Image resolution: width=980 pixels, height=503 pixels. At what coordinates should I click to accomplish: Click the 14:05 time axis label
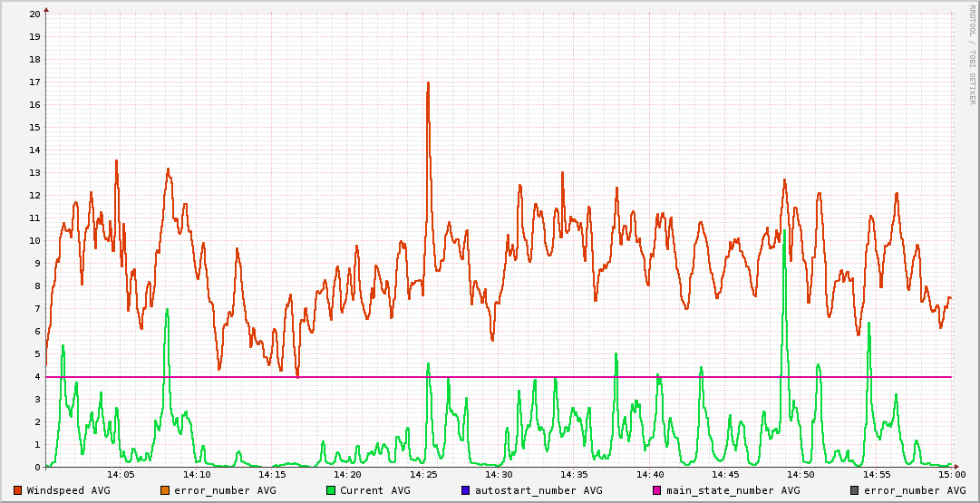[121, 475]
